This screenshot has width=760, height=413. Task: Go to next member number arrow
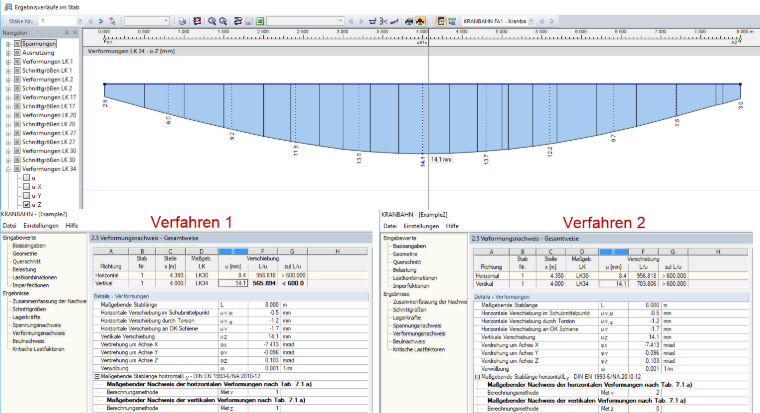pyautogui.click(x=101, y=21)
